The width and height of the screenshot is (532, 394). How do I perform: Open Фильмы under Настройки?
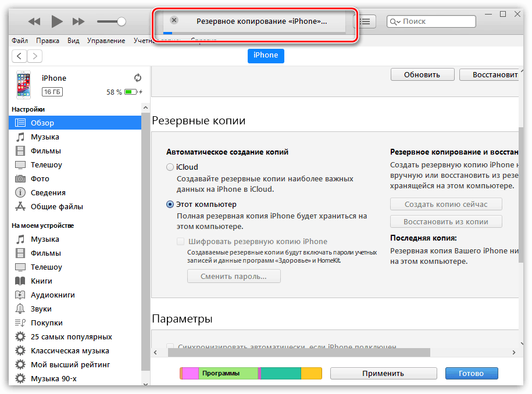75,151
